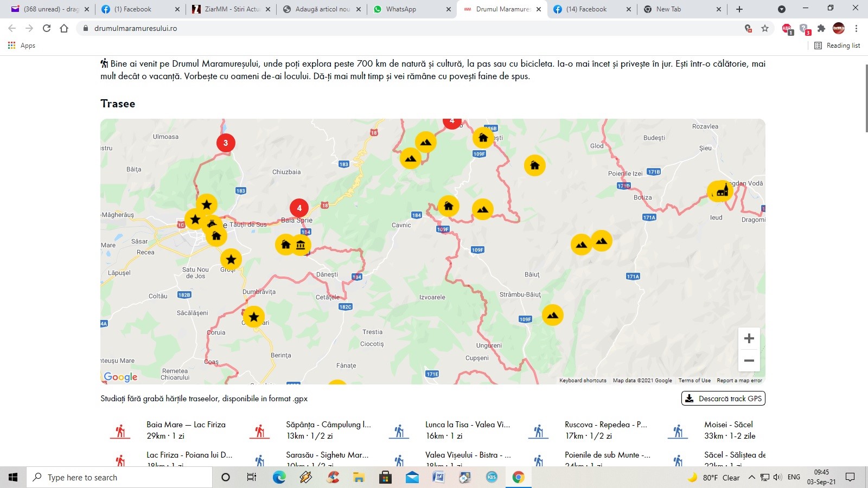Click the house marker near Cavnic

tap(448, 206)
